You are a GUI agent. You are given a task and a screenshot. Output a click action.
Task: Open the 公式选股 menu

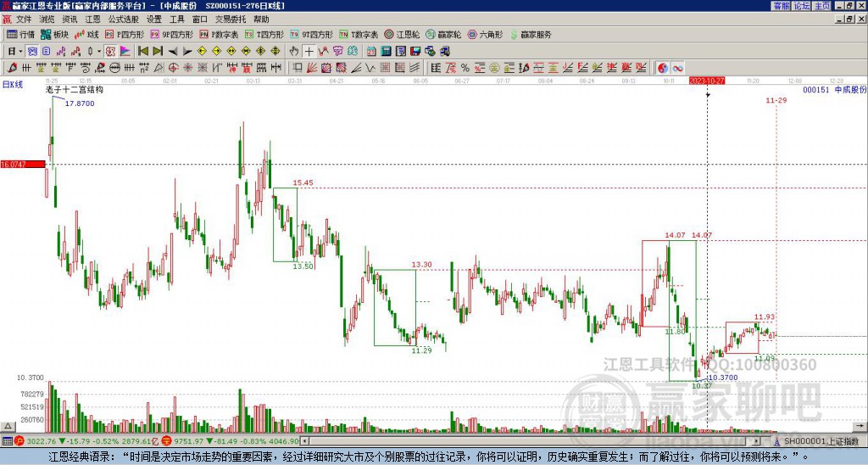[x=124, y=20]
